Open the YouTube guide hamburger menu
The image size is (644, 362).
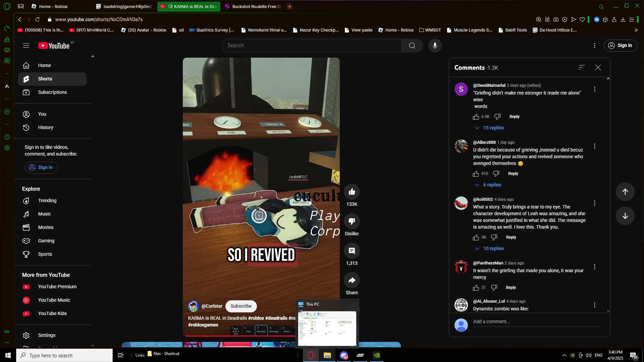[26, 46]
